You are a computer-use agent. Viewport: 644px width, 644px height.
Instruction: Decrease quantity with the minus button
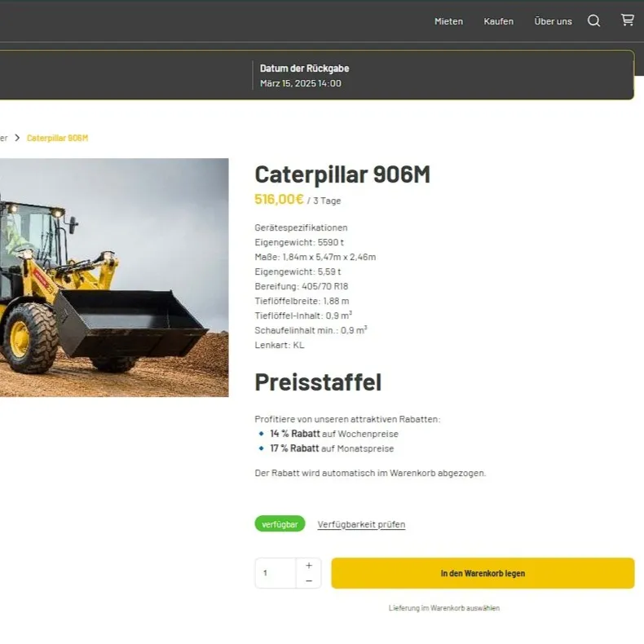(x=309, y=580)
